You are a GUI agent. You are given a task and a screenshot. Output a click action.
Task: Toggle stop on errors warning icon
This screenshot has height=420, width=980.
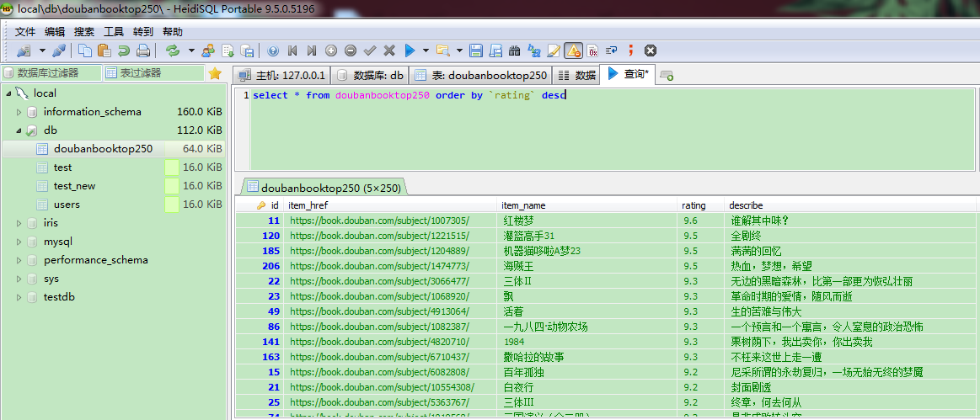[x=574, y=51]
